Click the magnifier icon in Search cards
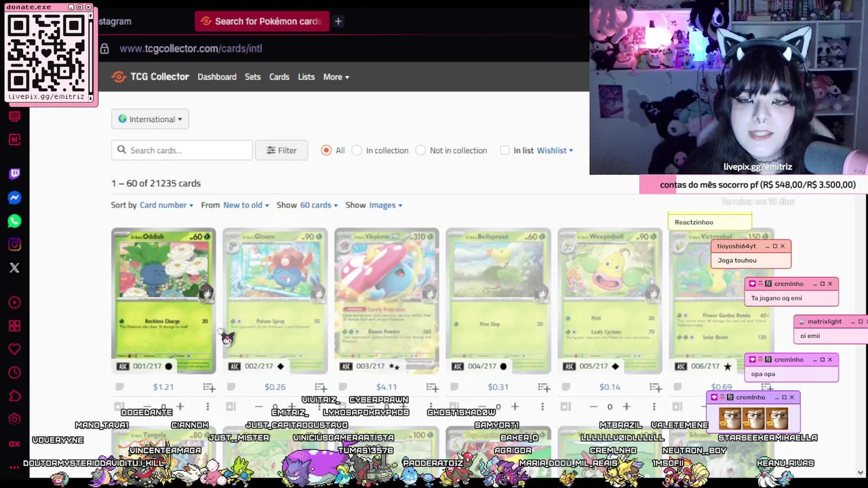The height and width of the screenshot is (488, 868). [121, 150]
